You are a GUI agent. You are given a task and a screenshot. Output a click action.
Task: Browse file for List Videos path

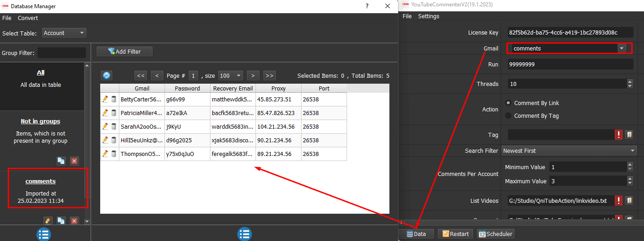click(629, 201)
